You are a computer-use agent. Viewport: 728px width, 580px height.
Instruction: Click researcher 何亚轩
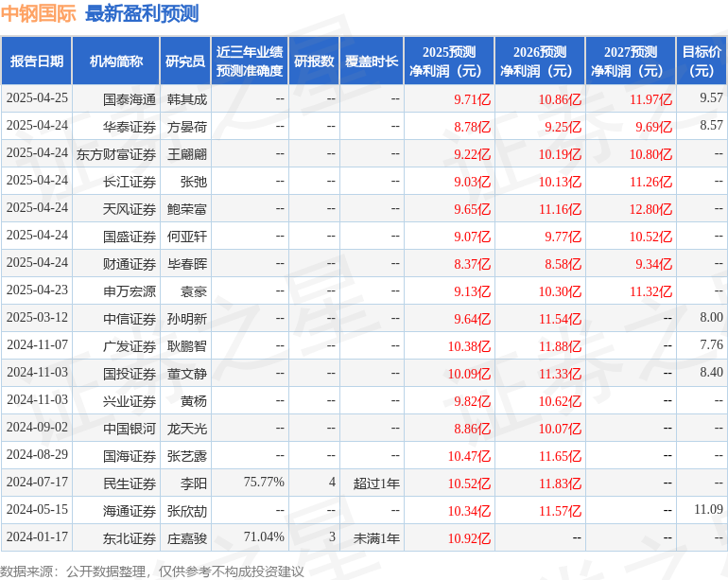point(186,237)
